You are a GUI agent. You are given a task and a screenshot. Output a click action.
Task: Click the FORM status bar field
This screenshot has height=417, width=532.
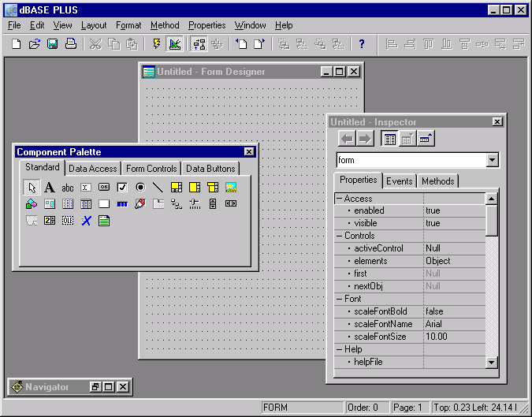[303, 408]
